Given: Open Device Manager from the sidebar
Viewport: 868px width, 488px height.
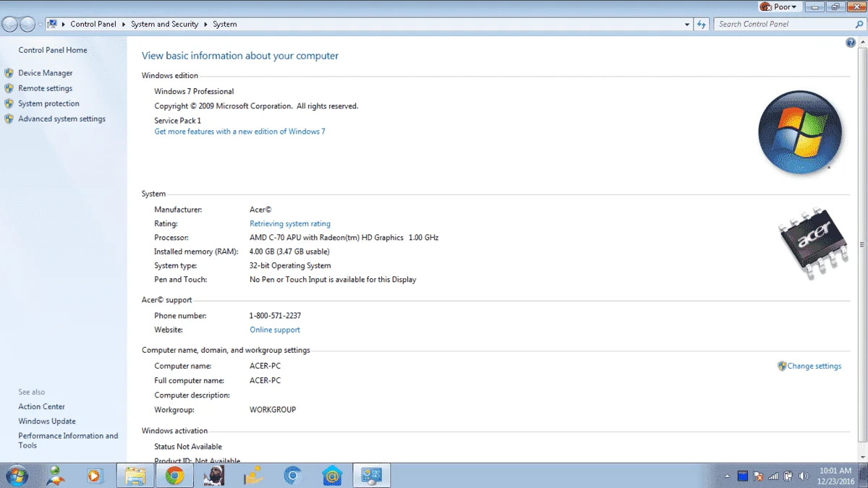Looking at the screenshot, I should [x=46, y=73].
